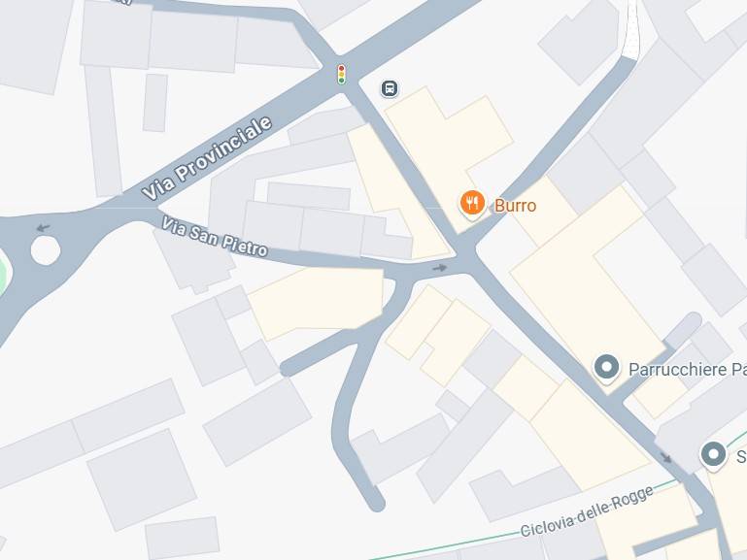Click the direction arrow near the Ciclovia label
Image resolution: width=747 pixels, height=560 pixels.
pos(665,457)
